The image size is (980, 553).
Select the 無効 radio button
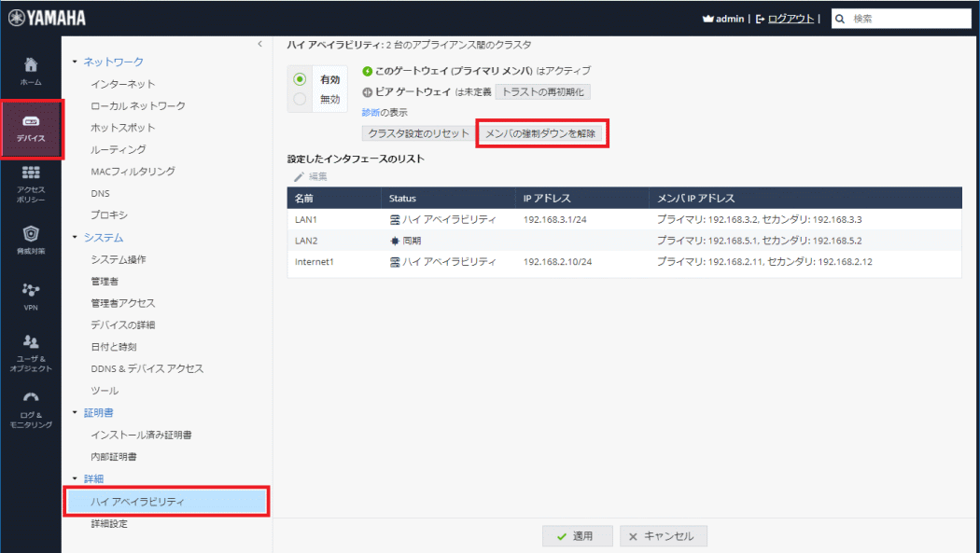(x=300, y=99)
